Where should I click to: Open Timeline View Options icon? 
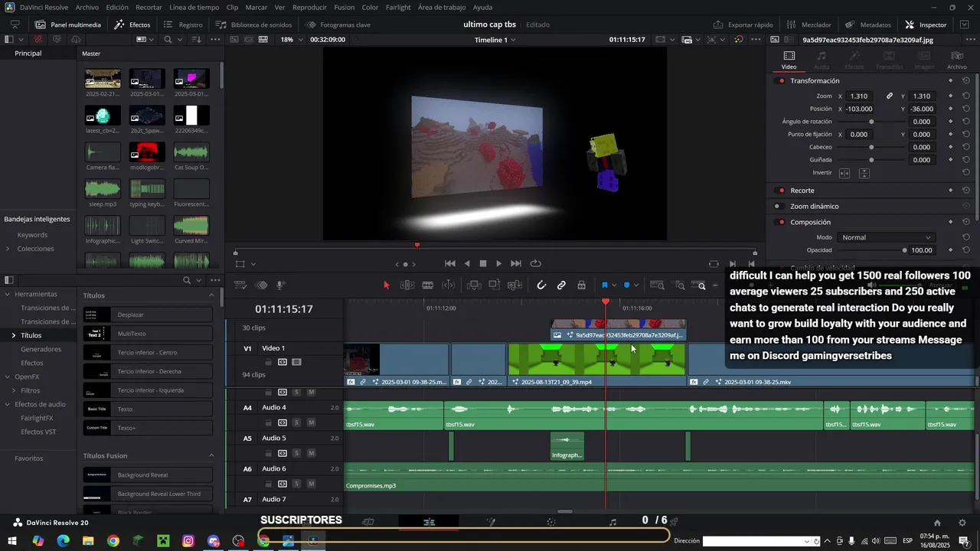240,285
